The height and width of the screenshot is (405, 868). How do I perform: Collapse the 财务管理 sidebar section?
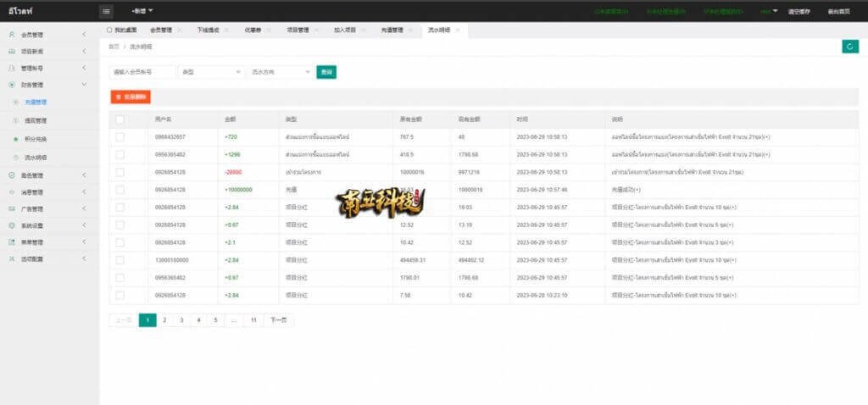(x=84, y=85)
